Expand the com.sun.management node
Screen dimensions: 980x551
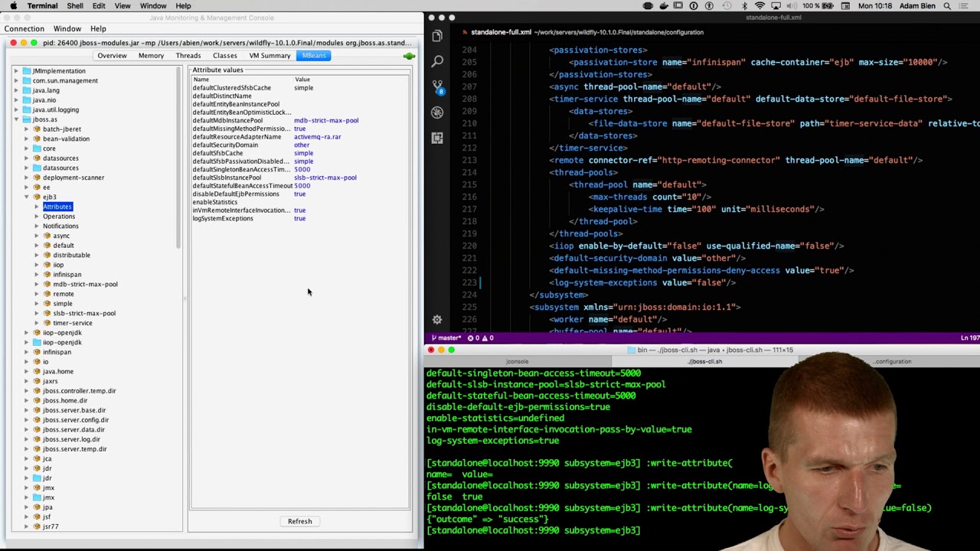(x=15, y=81)
